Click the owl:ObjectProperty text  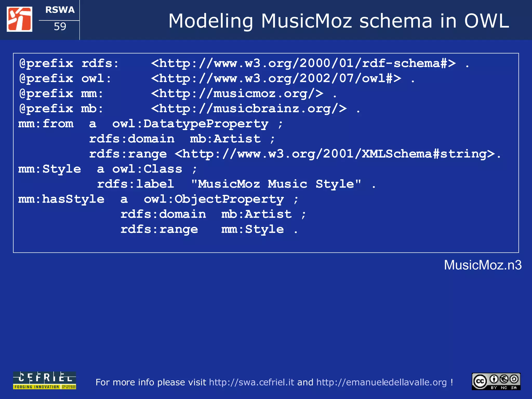[x=214, y=199]
